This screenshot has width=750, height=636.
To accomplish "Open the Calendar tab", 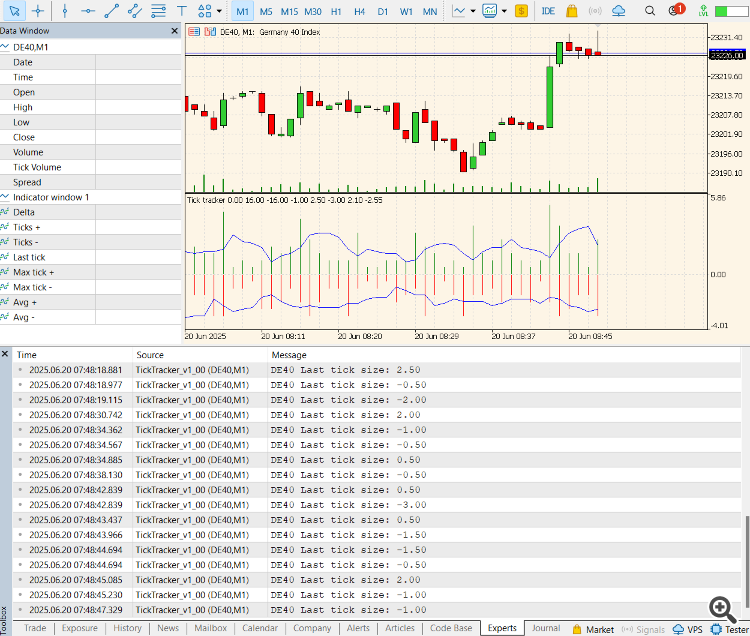I will tap(260, 628).
